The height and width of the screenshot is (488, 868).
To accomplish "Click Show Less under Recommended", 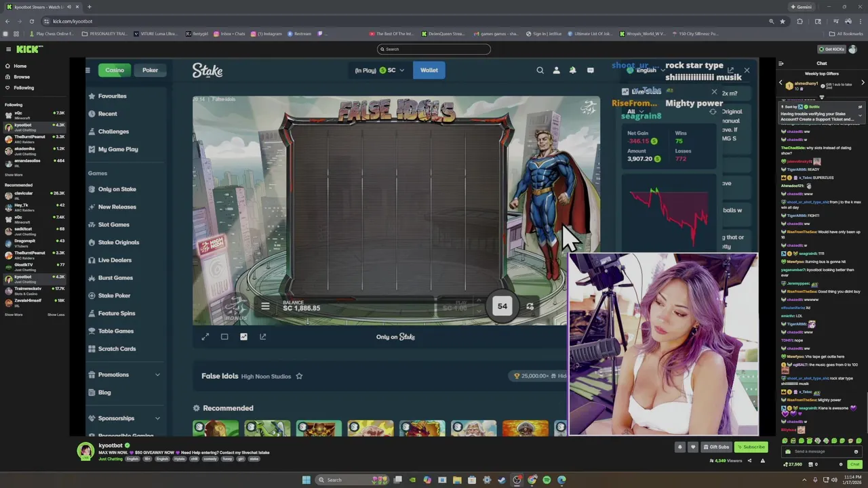I will [56, 314].
